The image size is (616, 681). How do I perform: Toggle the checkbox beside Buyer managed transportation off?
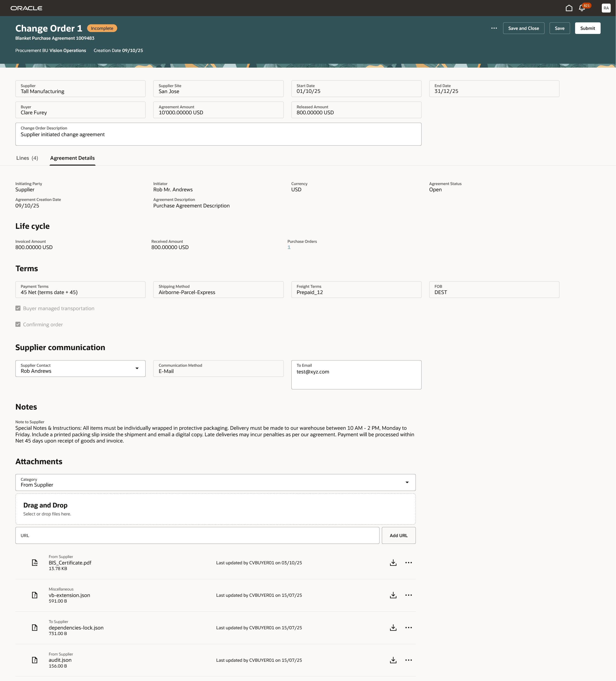click(x=18, y=308)
